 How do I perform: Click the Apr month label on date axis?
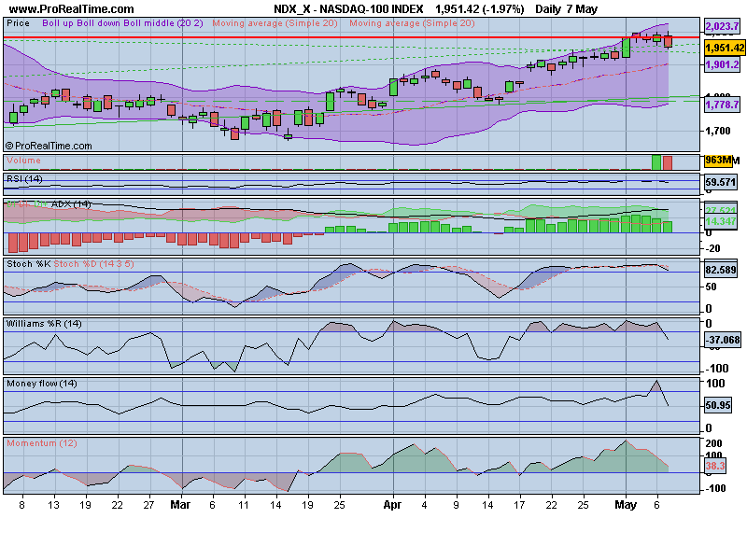392,505
